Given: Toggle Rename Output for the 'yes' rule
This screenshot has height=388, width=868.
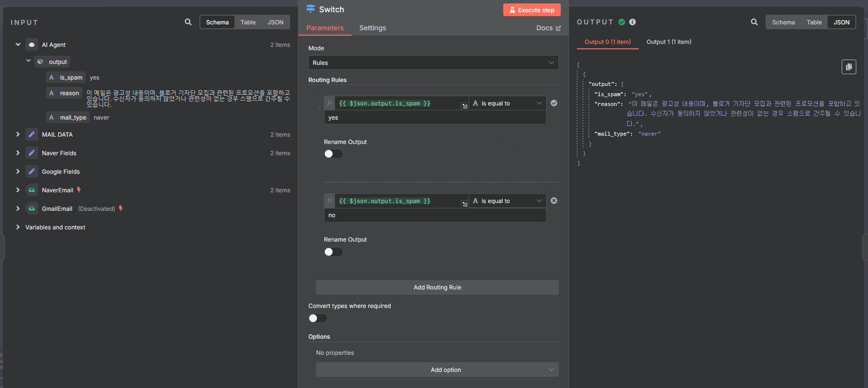Looking at the screenshot, I should click(334, 154).
